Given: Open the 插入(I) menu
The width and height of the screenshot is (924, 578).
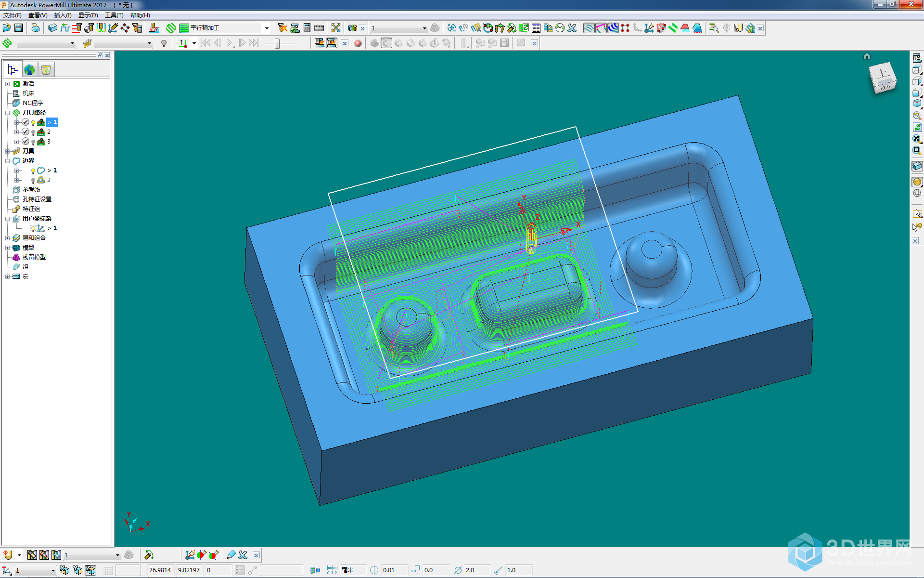Looking at the screenshot, I should [x=63, y=15].
